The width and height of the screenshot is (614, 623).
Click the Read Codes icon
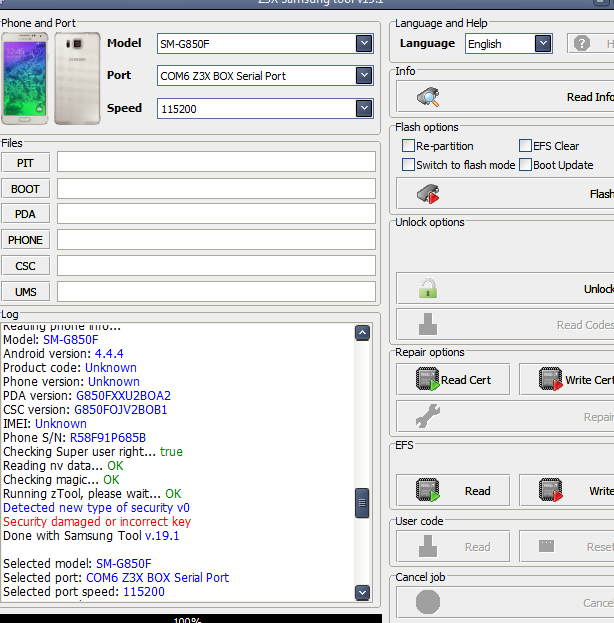coord(428,324)
